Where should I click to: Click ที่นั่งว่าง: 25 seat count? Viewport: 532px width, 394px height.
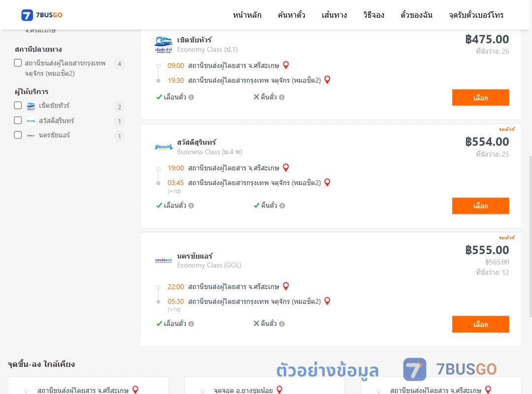click(x=492, y=154)
